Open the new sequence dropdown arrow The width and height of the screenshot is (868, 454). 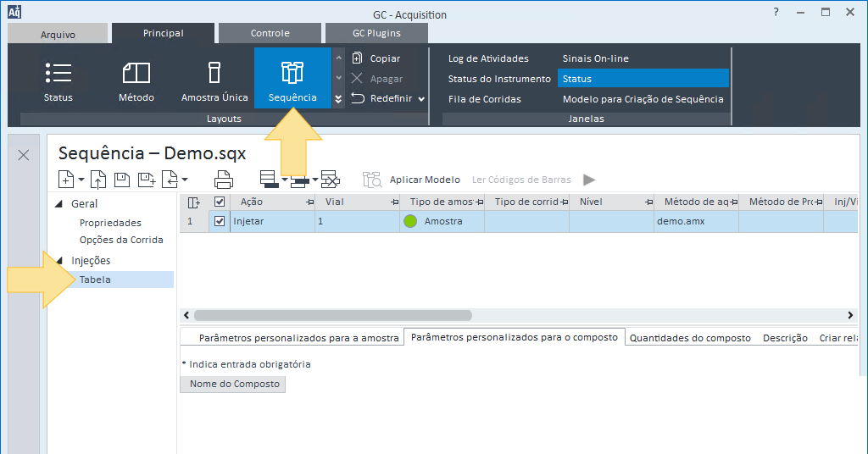pos(81,180)
